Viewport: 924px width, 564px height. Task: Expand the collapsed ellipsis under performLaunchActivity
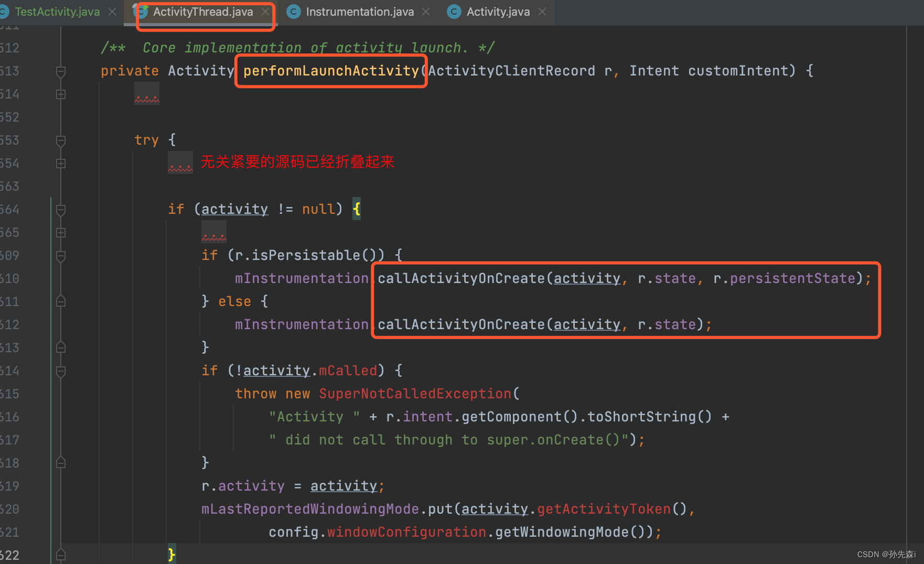coord(147,94)
